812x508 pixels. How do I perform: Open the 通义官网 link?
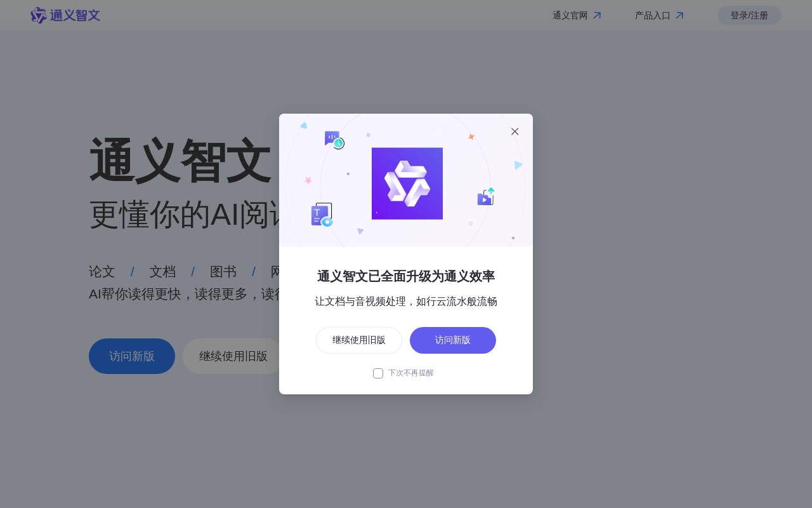pos(570,15)
